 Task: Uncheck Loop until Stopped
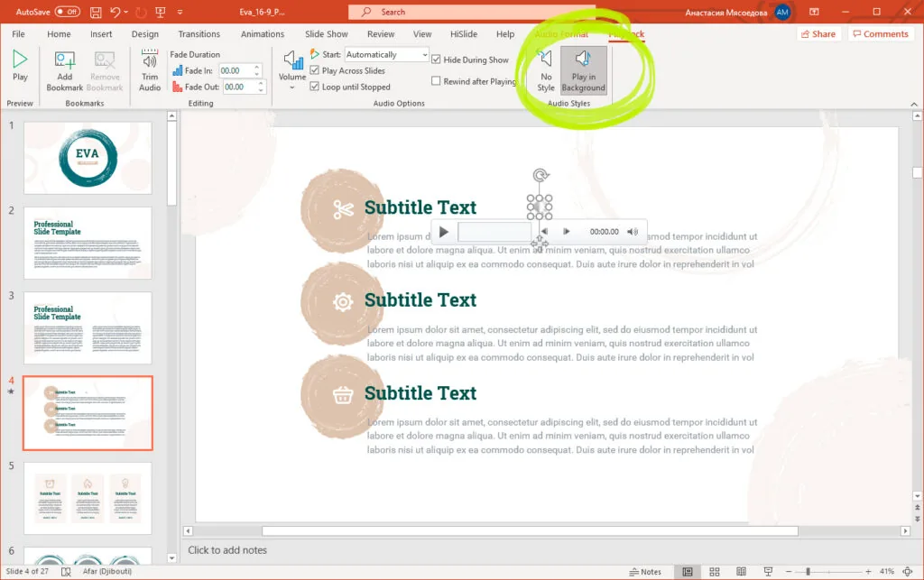(315, 87)
